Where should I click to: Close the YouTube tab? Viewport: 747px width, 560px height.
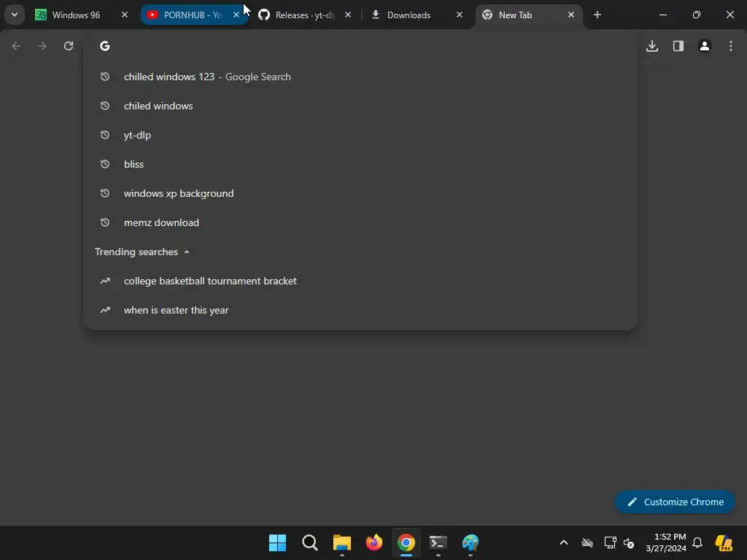[x=236, y=15]
